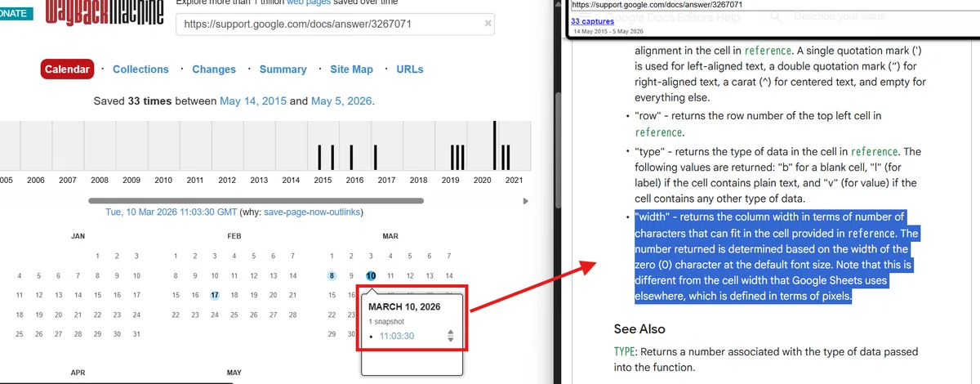Switch to the Collections tab
This screenshot has width=980, height=384.
pos(140,69)
